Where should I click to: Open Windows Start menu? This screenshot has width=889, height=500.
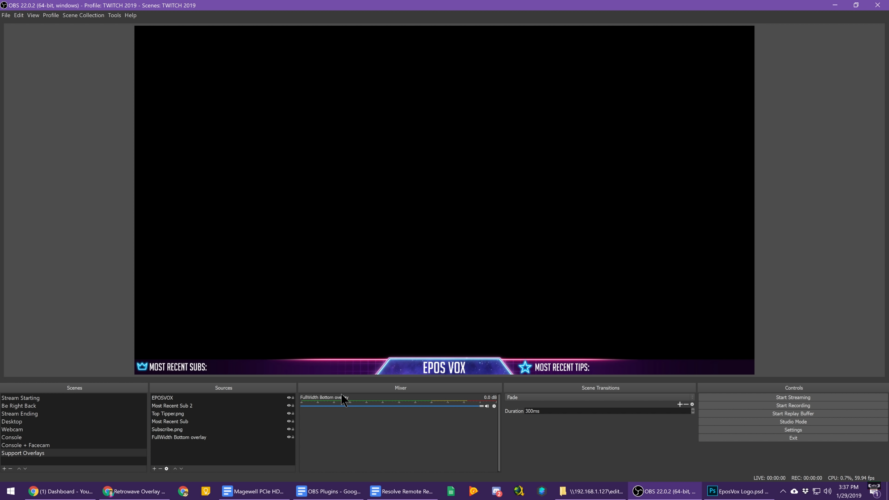(x=11, y=491)
